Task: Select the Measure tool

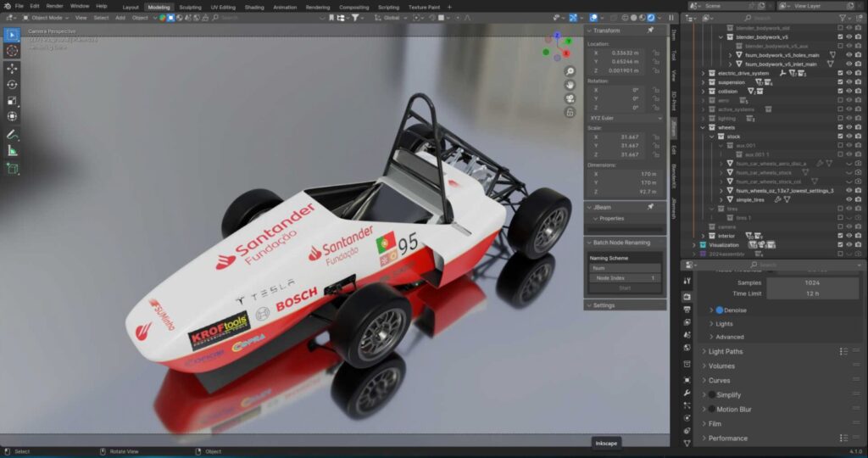Action: pyautogui.click(x=12, y=151)
